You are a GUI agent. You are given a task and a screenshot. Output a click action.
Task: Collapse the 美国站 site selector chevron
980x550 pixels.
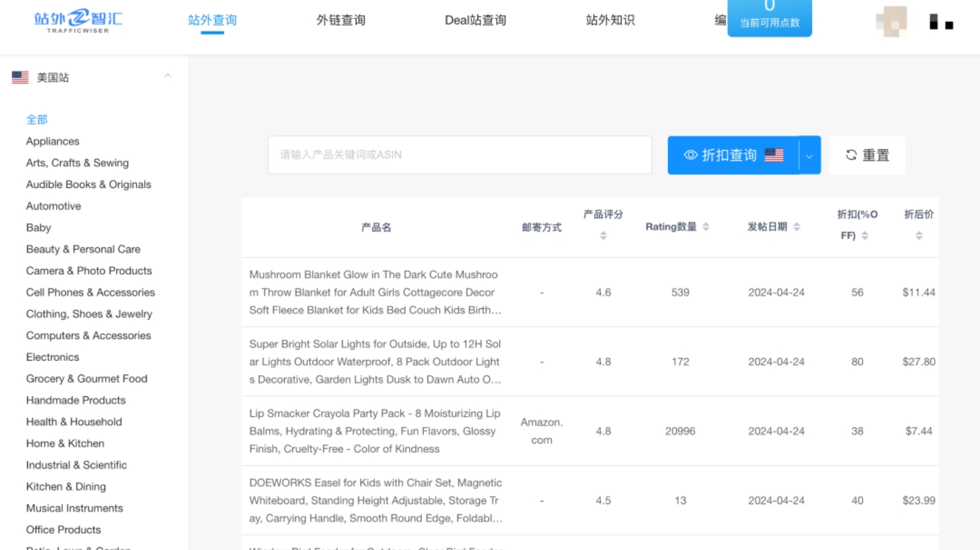[x=167, y=77]
